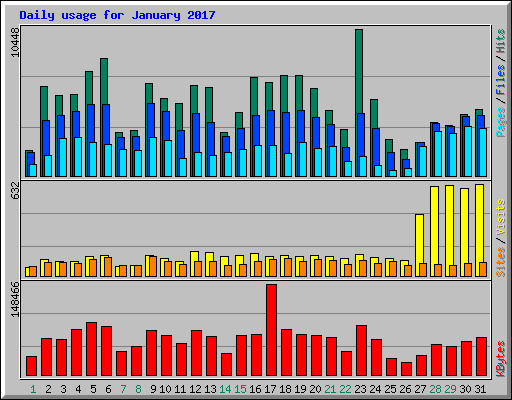The width and height of the screenshot is (512, 400).
Task: Click the day 14 axis label
Action: (225, 389)
